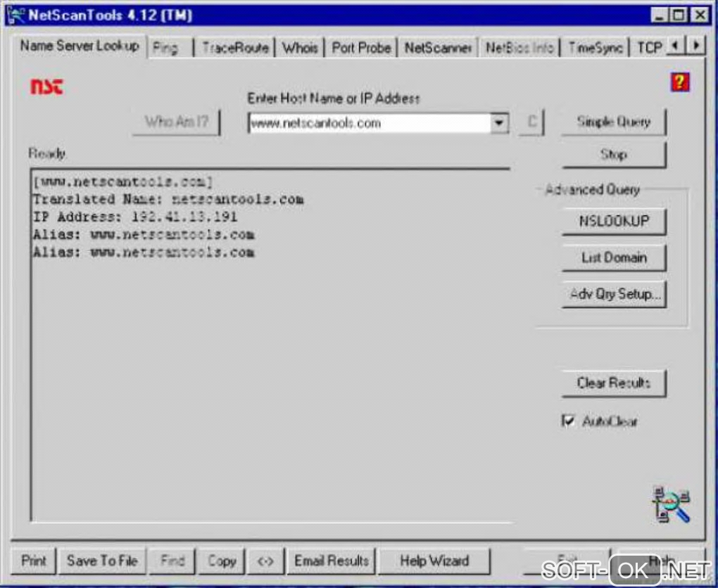
Task: Click the red question mark help icon
Action: tap(680, 82)
